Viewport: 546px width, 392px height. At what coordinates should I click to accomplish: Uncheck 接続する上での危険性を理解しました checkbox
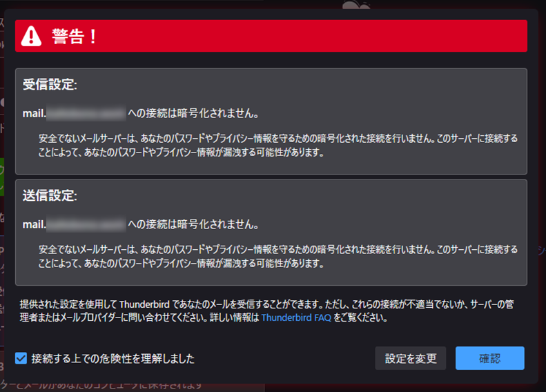coord(21,358)
